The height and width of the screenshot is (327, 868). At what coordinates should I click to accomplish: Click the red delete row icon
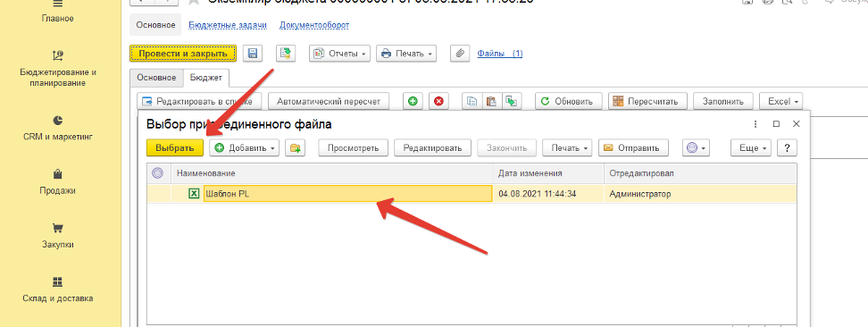(439, 102)
